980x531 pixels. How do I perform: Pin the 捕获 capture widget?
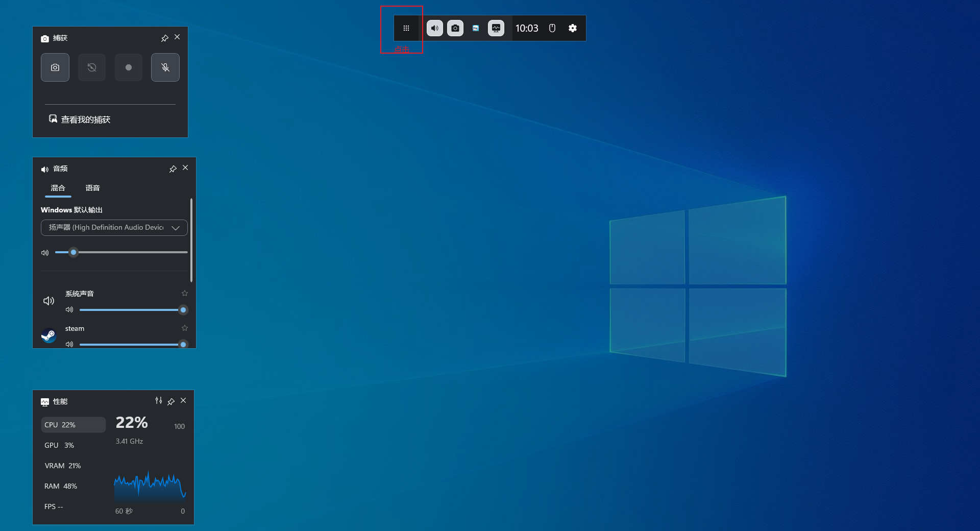[x=164, y=38]
